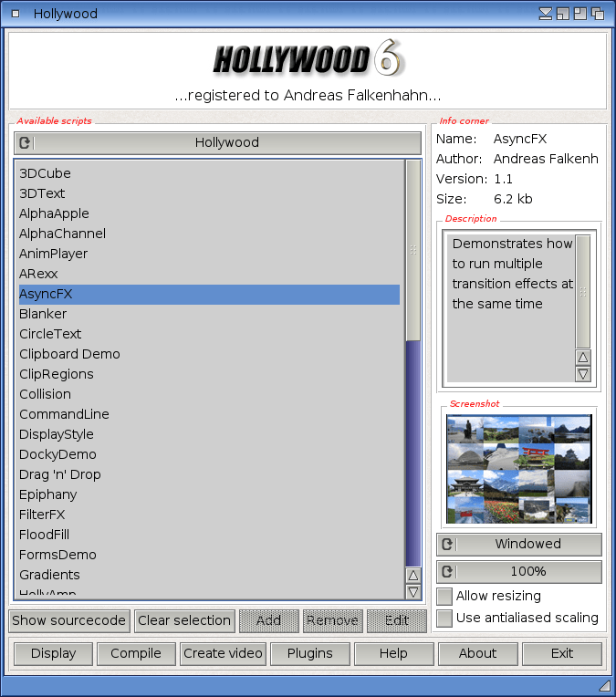The height and width of the screenshot is (697, 616).
Task: Click the version value 1.1
Action: click(x=503, y=179)
